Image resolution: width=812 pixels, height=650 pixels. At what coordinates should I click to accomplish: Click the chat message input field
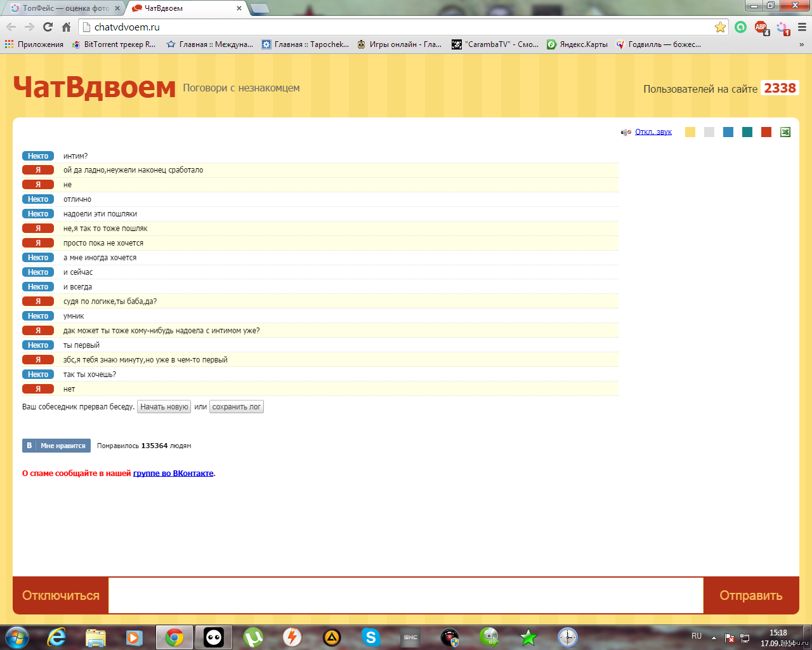pos(406,595)
